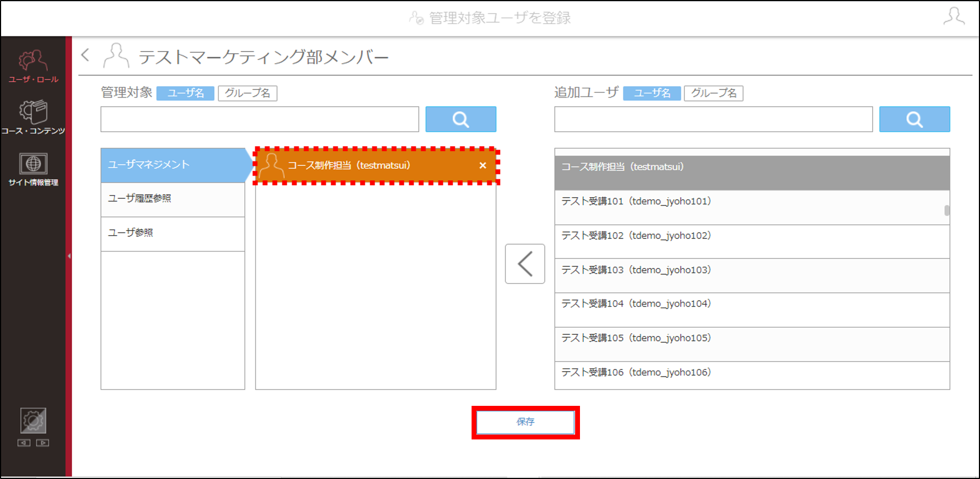Viewport: 980px width, 479px height.
Task: Click the right-pointing small arrow below the gear
Action: (43, 443)
